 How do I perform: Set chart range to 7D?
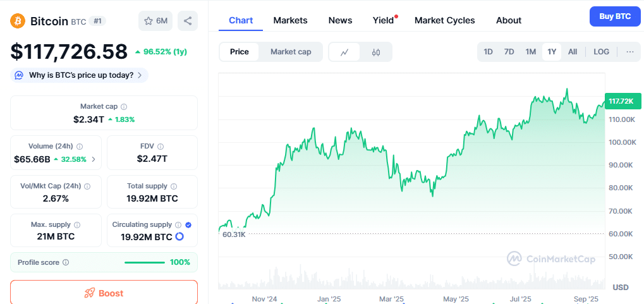tap(509, 52)
